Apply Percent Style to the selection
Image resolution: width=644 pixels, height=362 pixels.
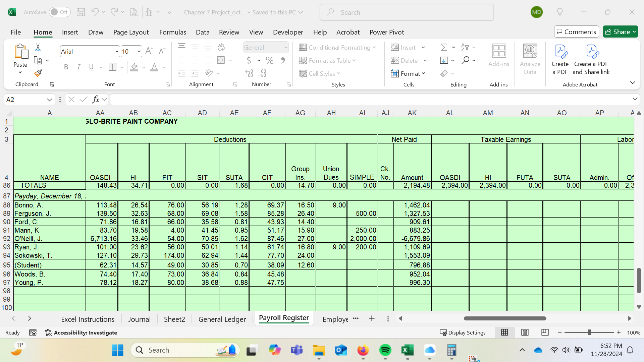pos(269,61)
